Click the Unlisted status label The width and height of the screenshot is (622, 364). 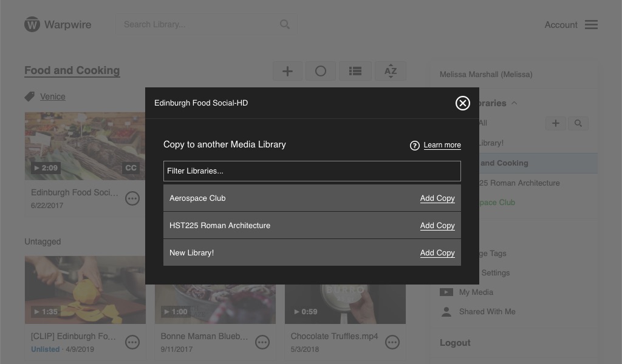click(x=45, y=349)
